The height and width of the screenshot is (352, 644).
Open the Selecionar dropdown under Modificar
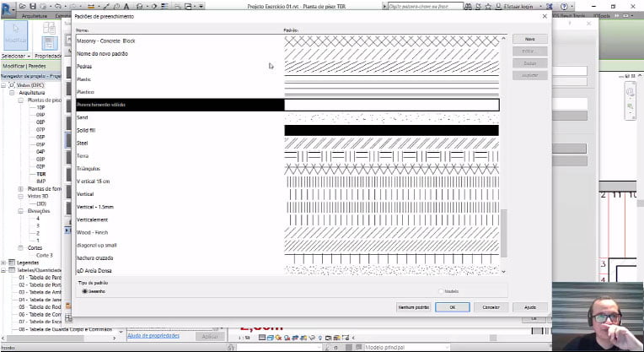pyautogui.click(x=16, y=56)
